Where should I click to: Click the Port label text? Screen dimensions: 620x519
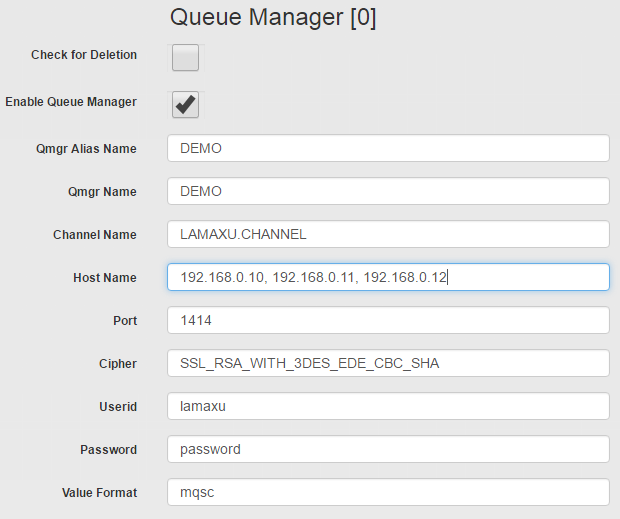(125, 321)
